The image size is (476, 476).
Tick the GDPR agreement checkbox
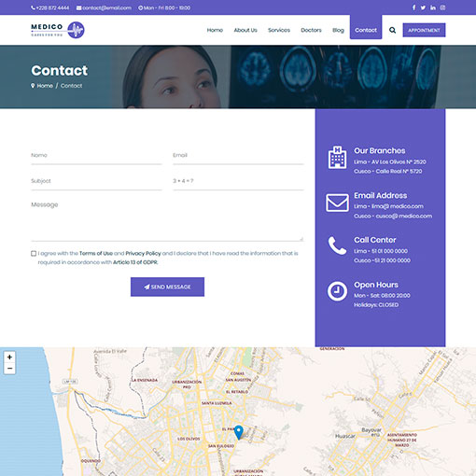click(x=34, y=254)
